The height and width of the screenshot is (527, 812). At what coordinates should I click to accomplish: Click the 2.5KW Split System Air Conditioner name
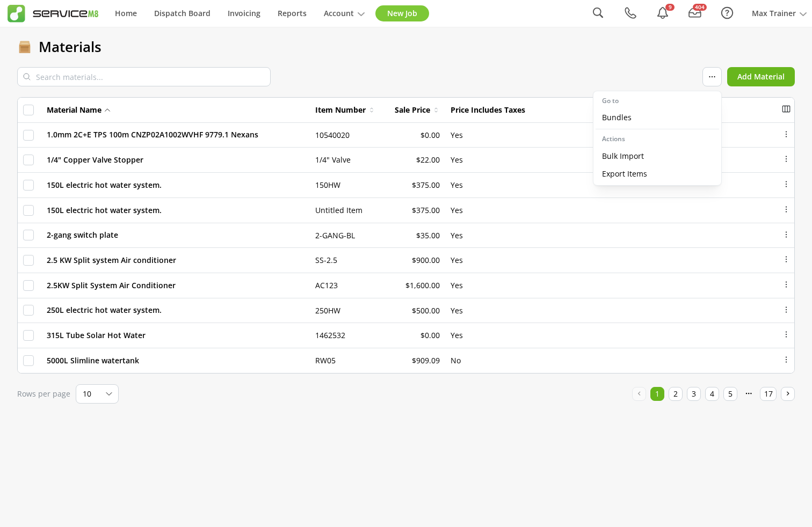(111, 286)
